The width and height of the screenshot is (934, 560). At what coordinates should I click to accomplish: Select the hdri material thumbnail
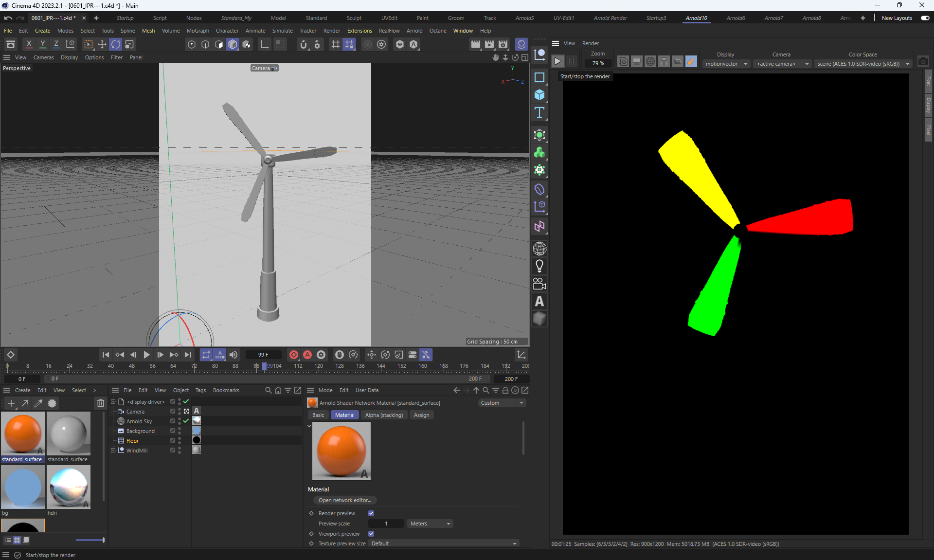click(x=69, y=487)
